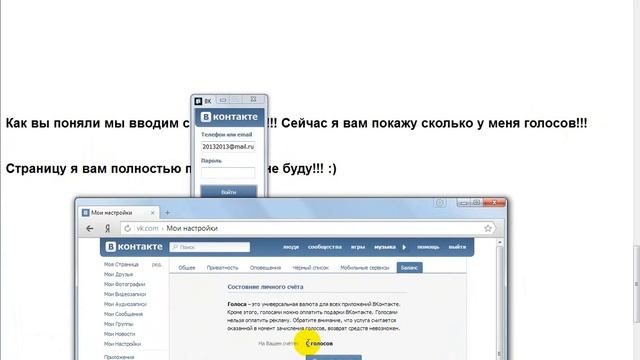Click the 'Состояние личного счёта' heading
640x360 pixels.
265,287
